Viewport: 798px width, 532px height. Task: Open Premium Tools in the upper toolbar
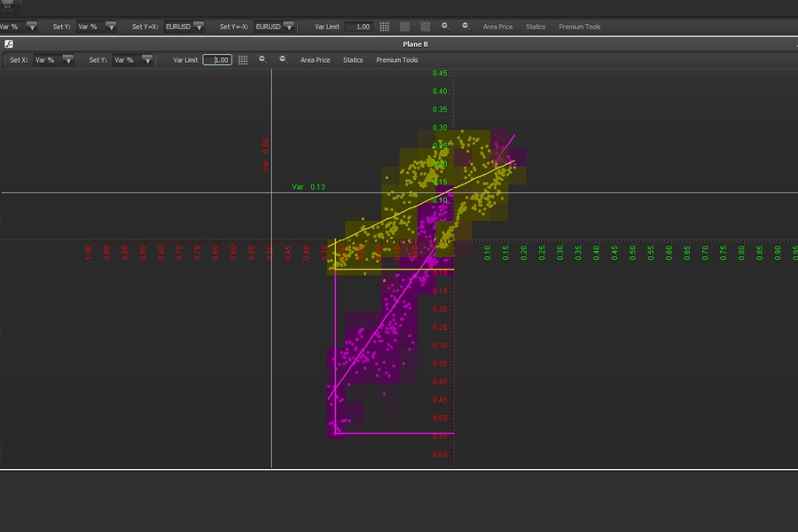tap(580, 27)
